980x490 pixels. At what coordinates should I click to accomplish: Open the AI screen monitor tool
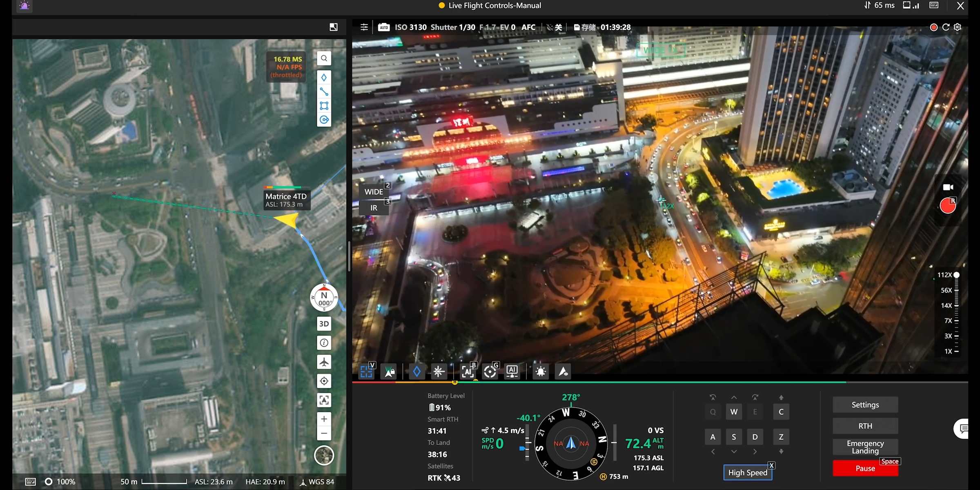click(x=512, y=372)
